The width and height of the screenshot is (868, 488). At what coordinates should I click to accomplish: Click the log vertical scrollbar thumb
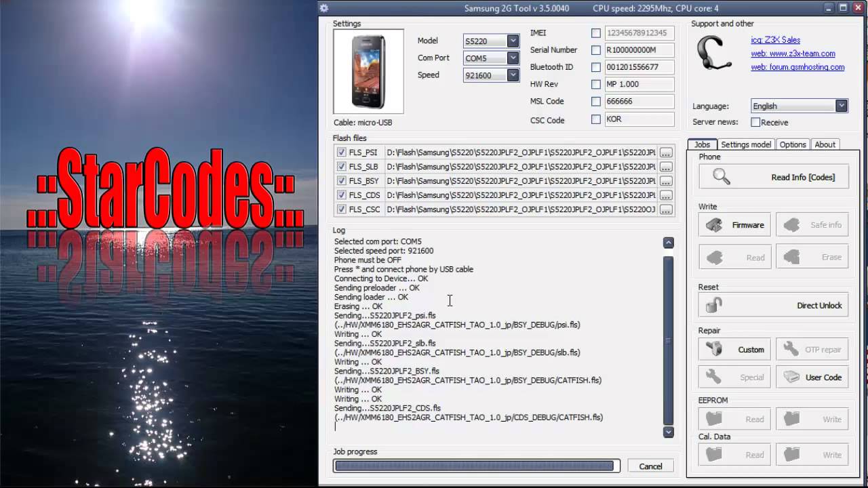(669, 340)
